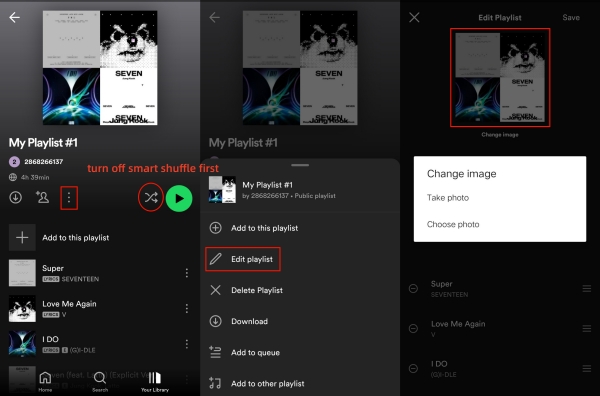
Task: Select Delete Playlist in the menu
Action: click(257, 290)
